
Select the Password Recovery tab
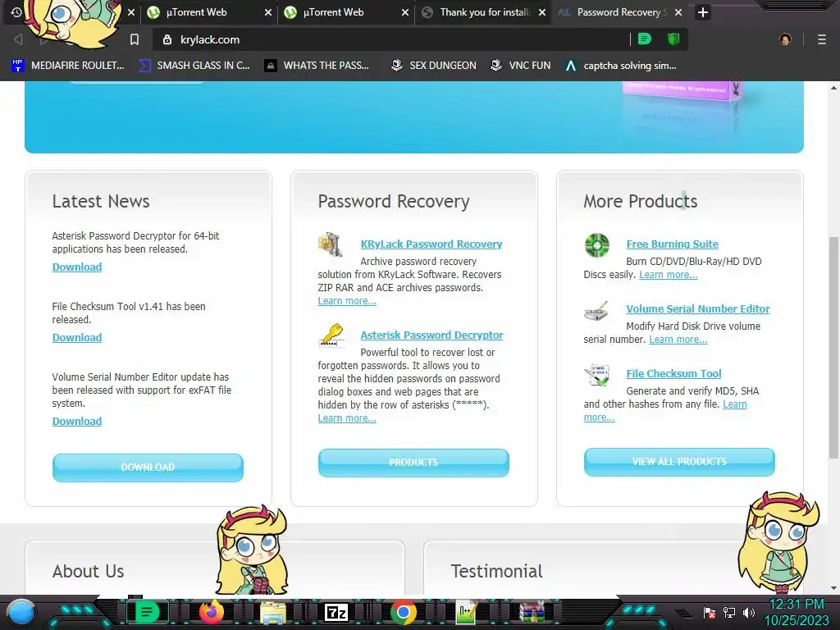pos(612,12)
